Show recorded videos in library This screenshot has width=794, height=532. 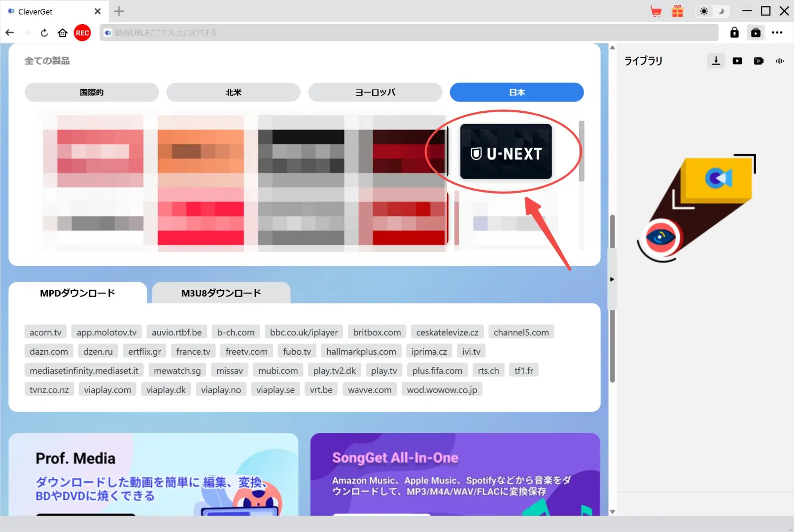(759, 61)
